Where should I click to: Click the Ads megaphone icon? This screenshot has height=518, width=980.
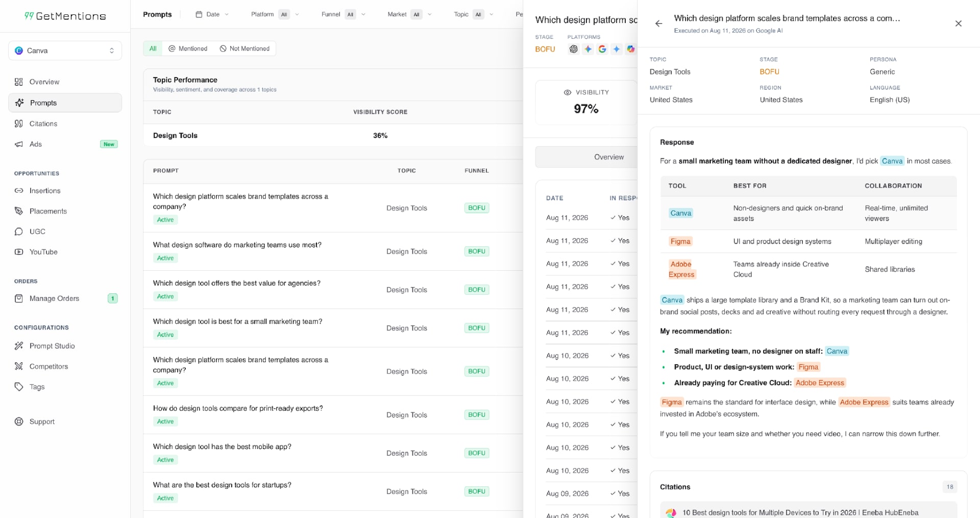pyautogui.click(x=19, y=144)
